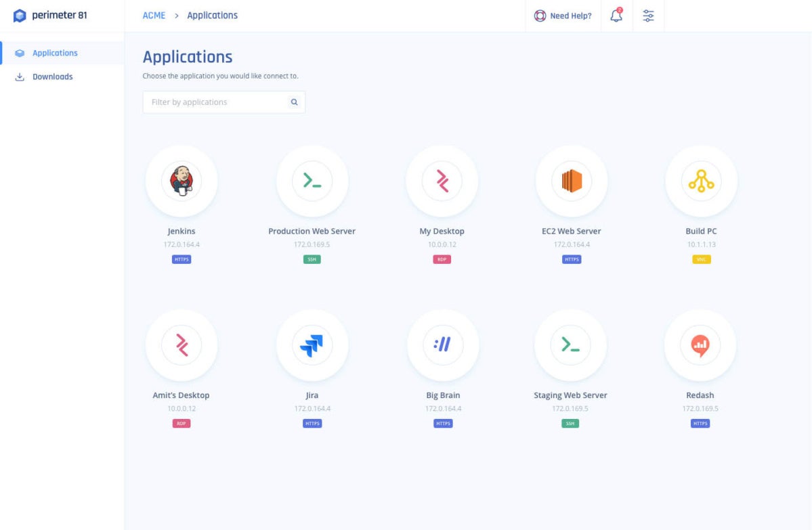812x530 pixels.
Task: Click the EC2 Web Server label
Action: coord(571,231)
